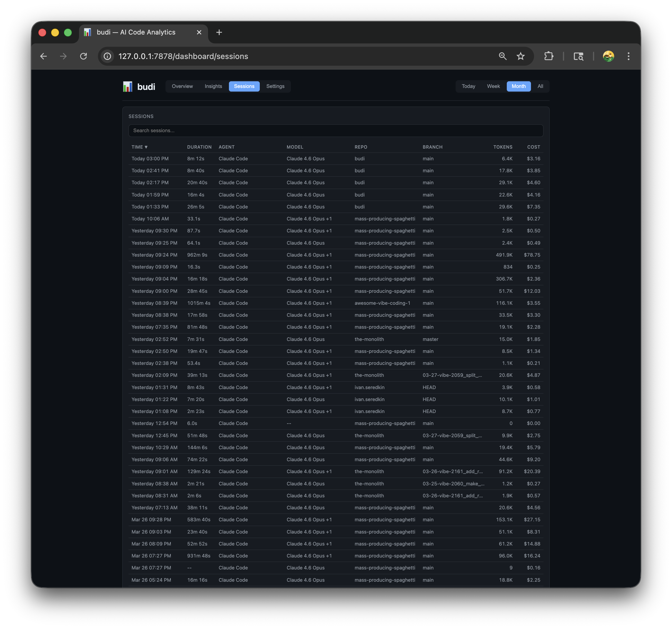This screenshot has width=672, height=629.
Task: Bookmark this page with star icon
Action: [x=521, y=56]
